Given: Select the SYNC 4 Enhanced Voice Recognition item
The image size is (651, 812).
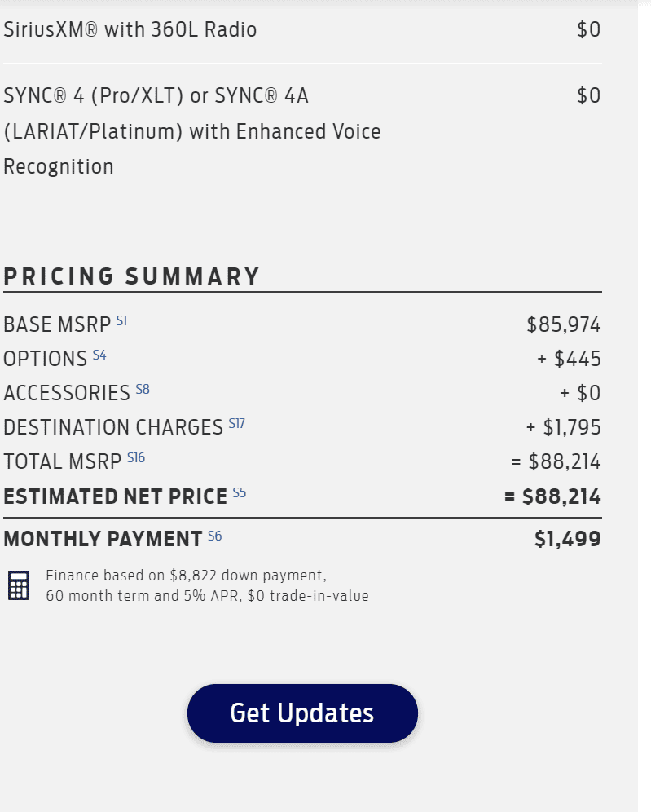Looking at the screenshot, I should pos(192,131).
